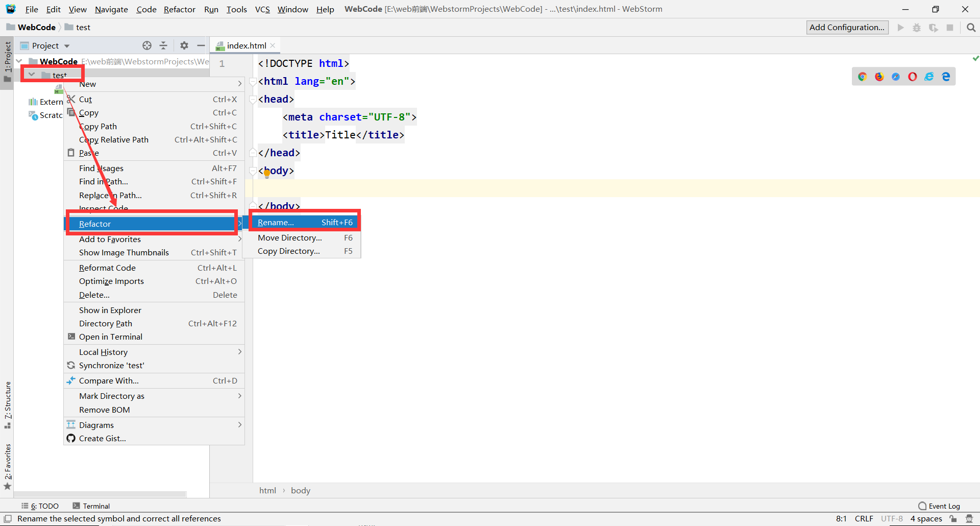Open Opera browser preview icon

tap(913, 77)
